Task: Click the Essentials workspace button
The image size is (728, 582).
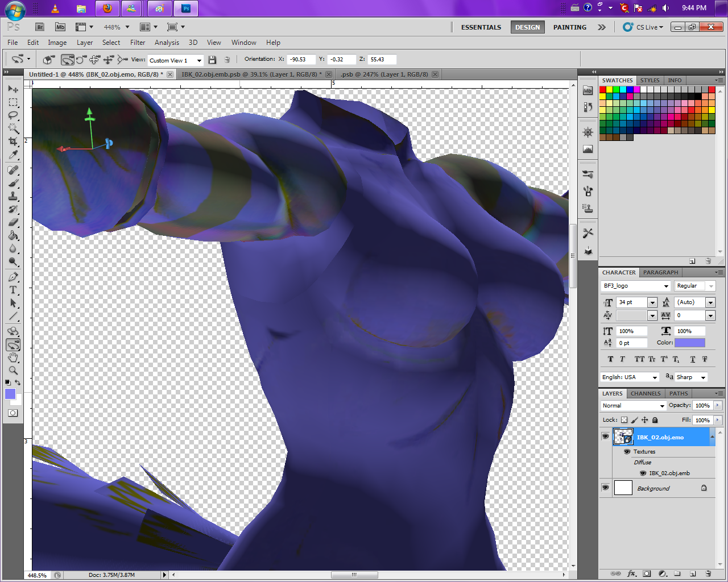Action: click(481, 27)
